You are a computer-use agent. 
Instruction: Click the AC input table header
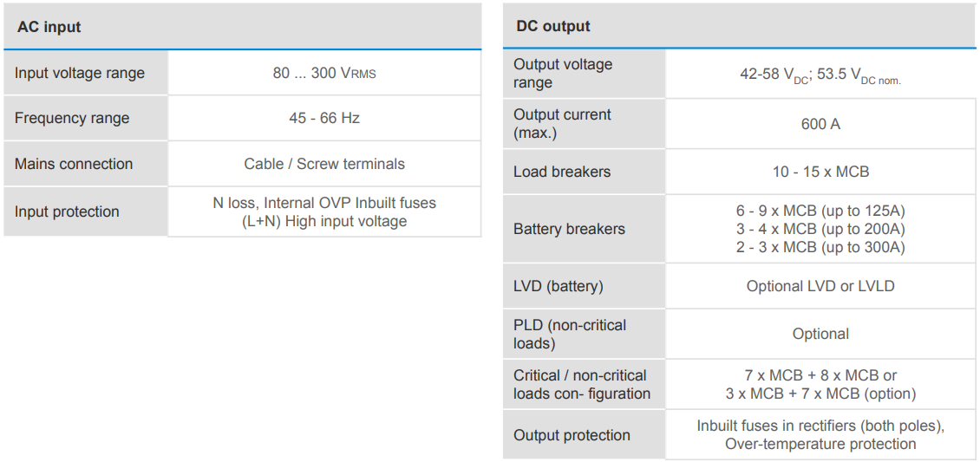[x=49, y=27]
